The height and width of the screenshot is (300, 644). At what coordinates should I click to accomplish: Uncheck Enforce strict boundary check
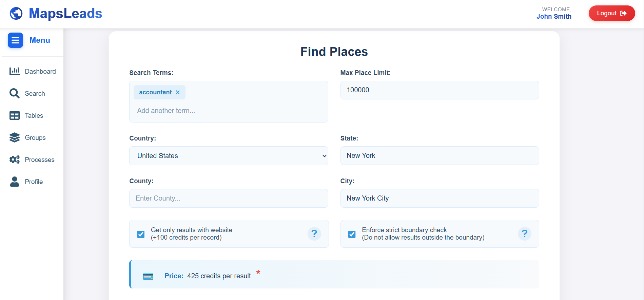pos(352,234)
